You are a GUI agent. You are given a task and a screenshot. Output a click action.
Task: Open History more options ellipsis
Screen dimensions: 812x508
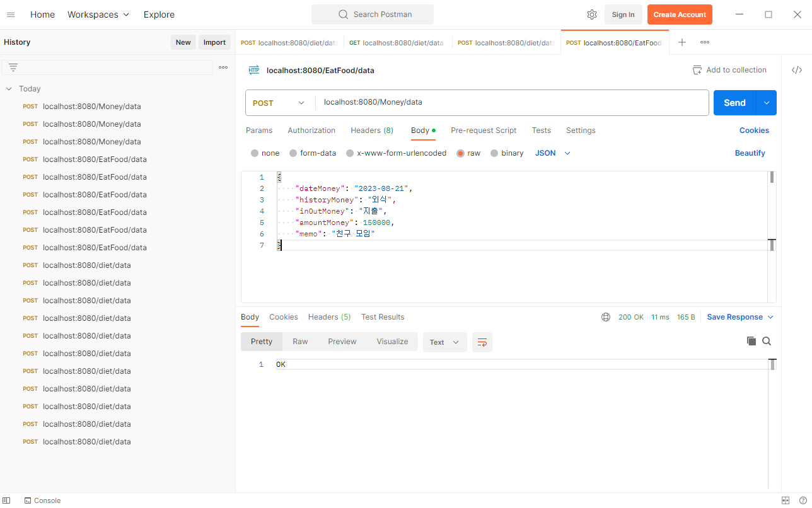coord(223,67)
